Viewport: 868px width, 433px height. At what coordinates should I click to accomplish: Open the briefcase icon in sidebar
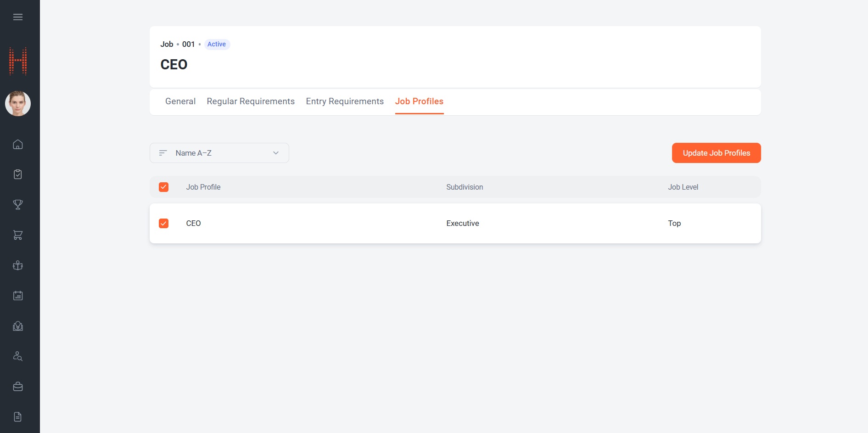click(x=18, y=387)
